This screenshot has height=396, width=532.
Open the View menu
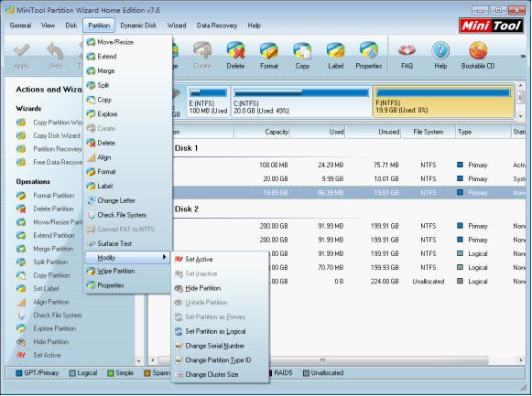(x=48, y=26)
